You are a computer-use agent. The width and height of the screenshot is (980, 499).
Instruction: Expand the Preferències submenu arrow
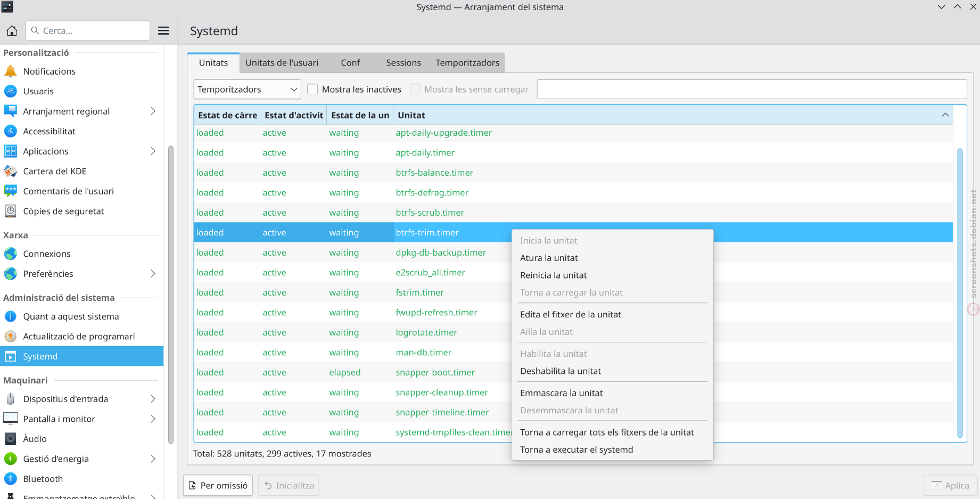point(153,273)
